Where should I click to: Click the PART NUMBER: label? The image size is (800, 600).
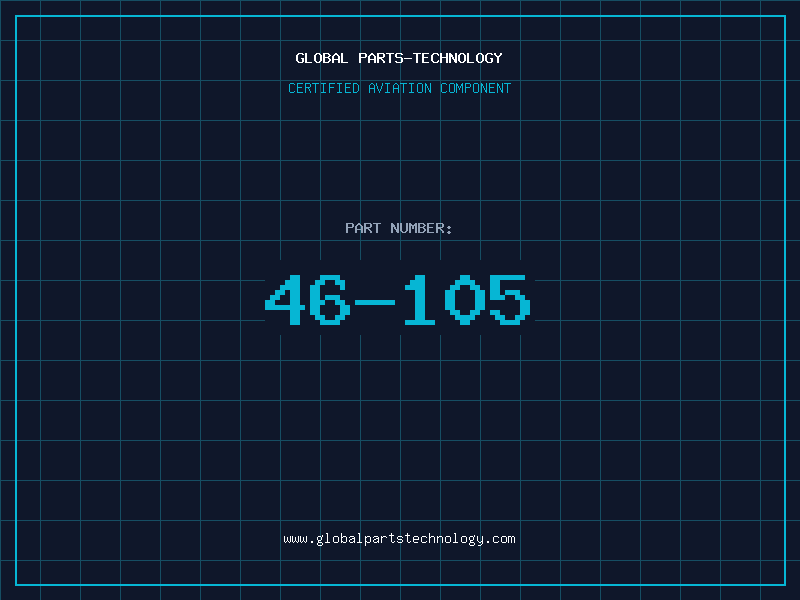coord(398,228)
